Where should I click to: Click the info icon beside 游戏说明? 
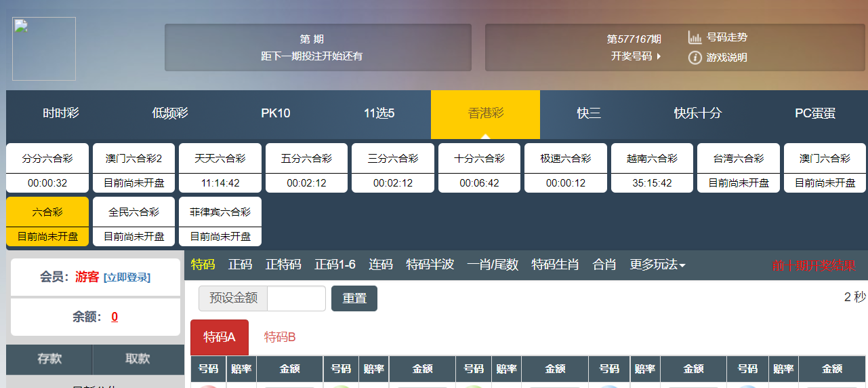tap(695, 58)
